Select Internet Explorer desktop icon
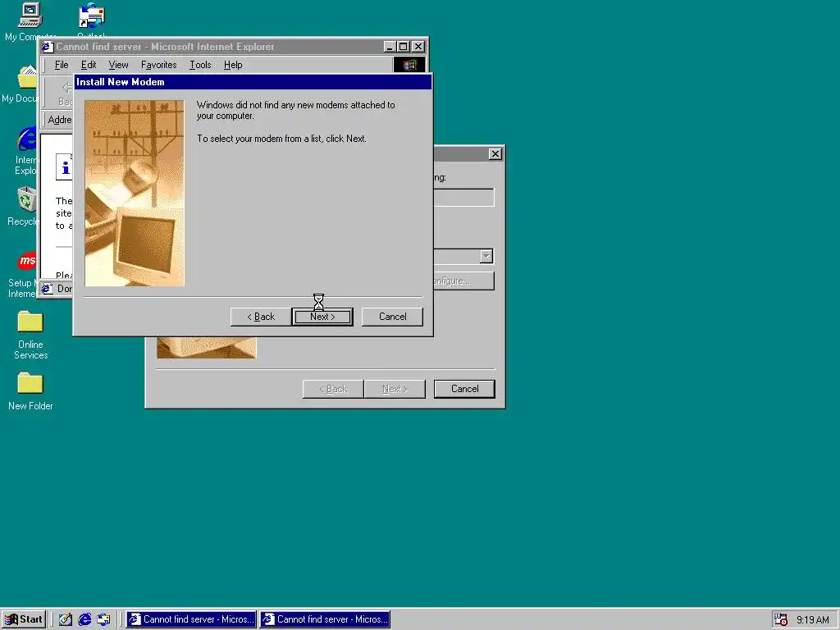 25,151
